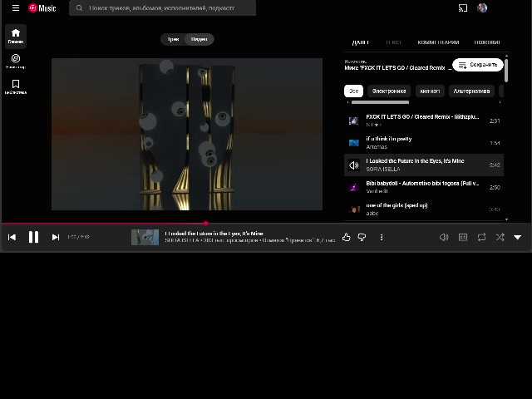Screen dimensions: 532x399
Task: Click thumbnail of 'one of the girls'
Action: pos(354,209)
